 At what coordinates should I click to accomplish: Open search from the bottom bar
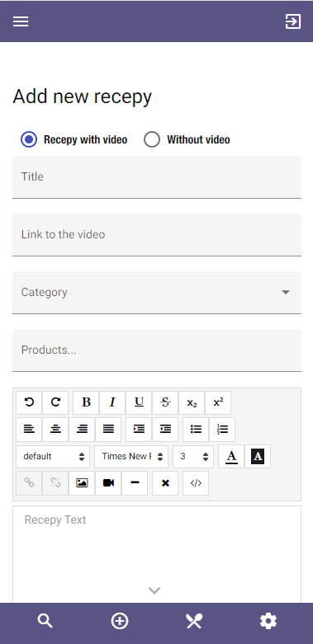click(45, 621)
